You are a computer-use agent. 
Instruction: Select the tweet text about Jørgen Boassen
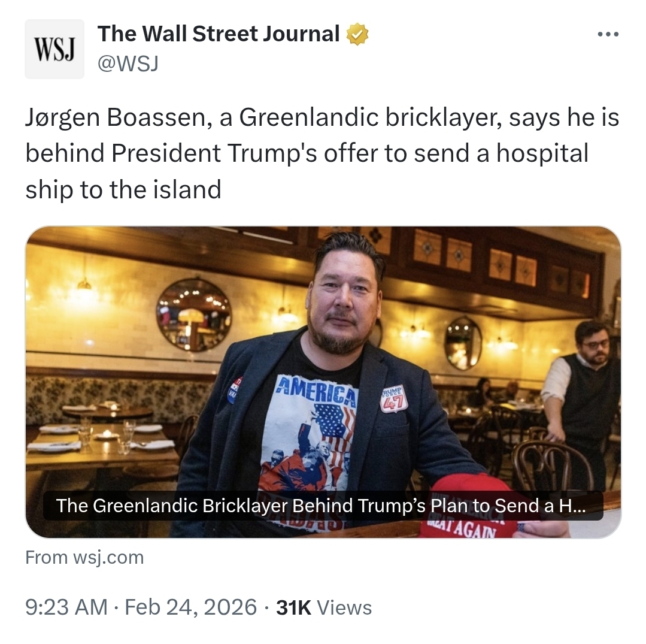point(322,153)
